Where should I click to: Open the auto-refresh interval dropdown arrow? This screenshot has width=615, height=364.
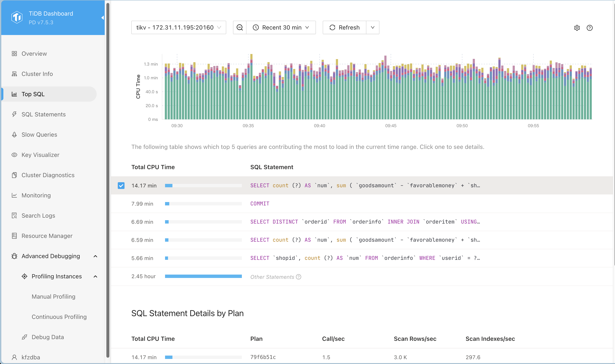373,27
